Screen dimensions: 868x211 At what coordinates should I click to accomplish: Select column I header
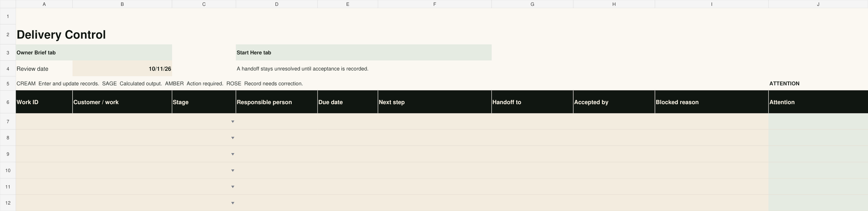(711, 4)
